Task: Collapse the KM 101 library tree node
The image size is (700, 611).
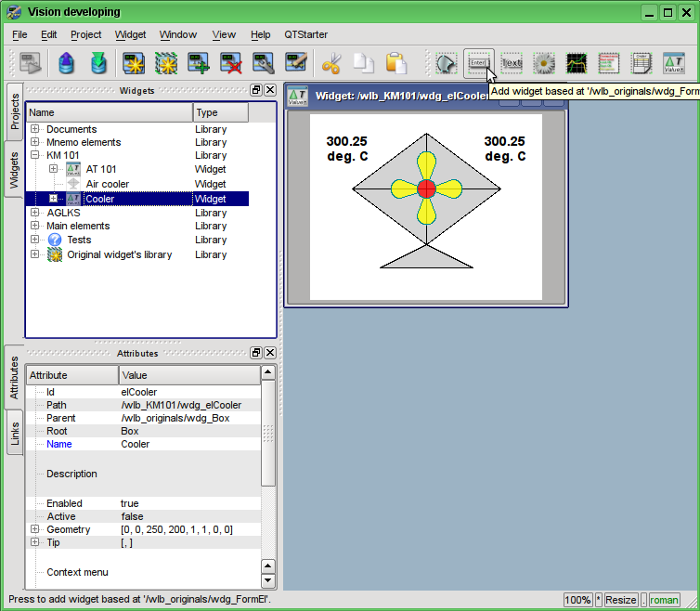Action: tap(35, 156)
